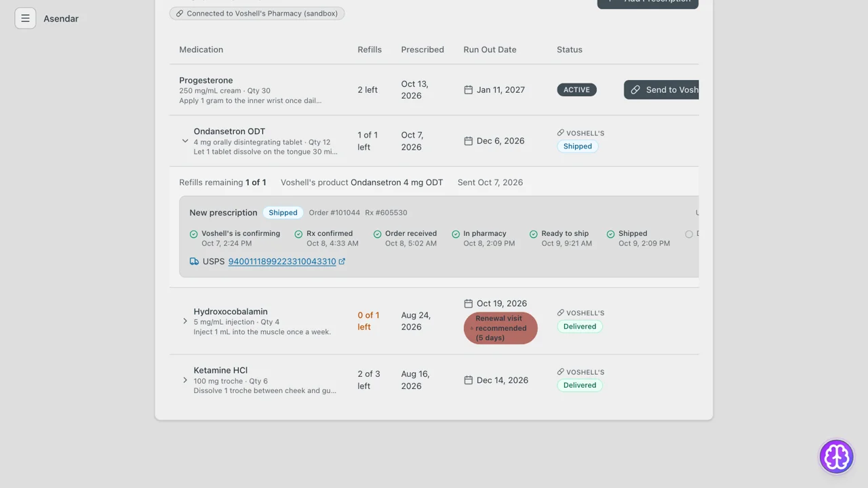This screenshot has height=488, width=868.
Task: Expand the Hydroxocobalamin row
Action: click(185, 321)
